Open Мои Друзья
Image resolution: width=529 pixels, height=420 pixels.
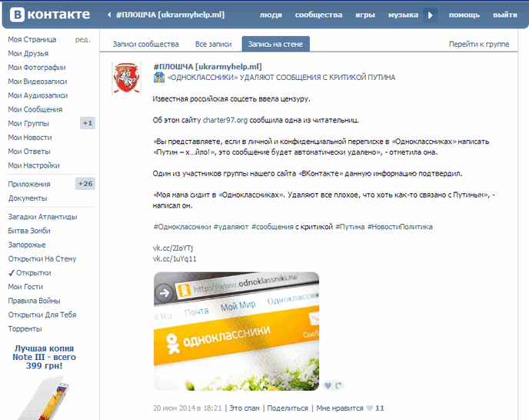pyautogui.click(x=28, y=53)
